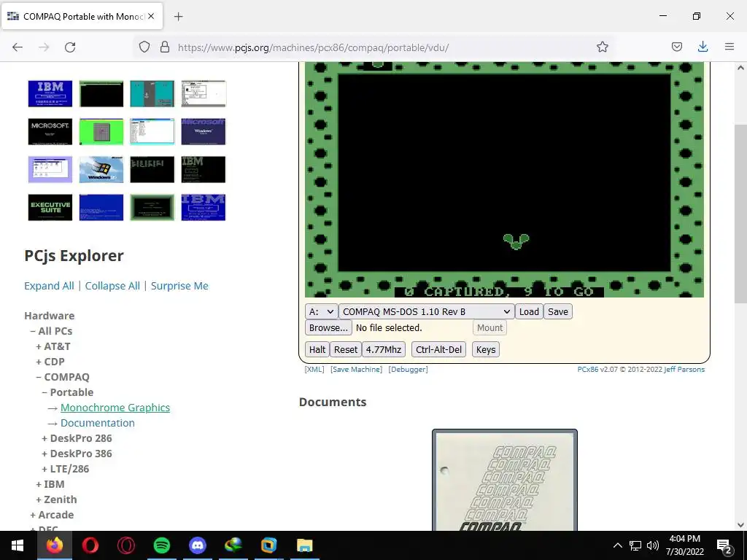Open the Keys button
The image size is (747, 560).
tap(486, 349)
